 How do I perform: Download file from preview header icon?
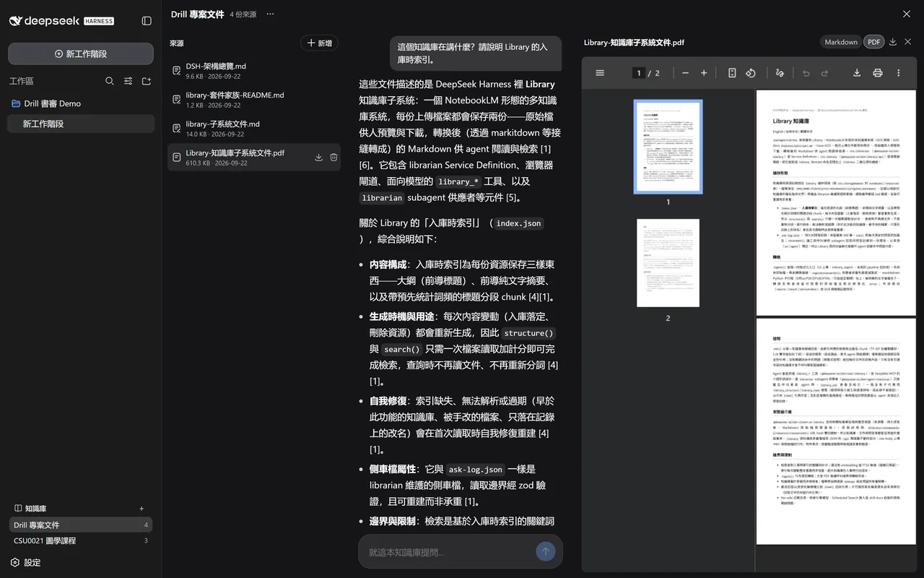point(893,42)
